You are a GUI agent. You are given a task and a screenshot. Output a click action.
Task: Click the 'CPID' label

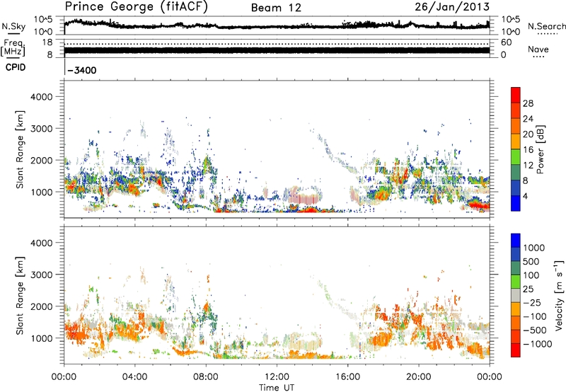[16, 67]
